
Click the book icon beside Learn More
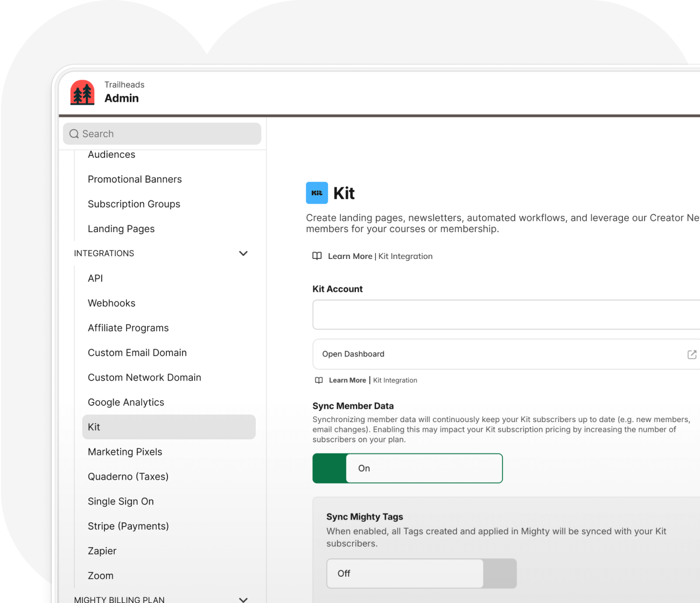point(317,256)
